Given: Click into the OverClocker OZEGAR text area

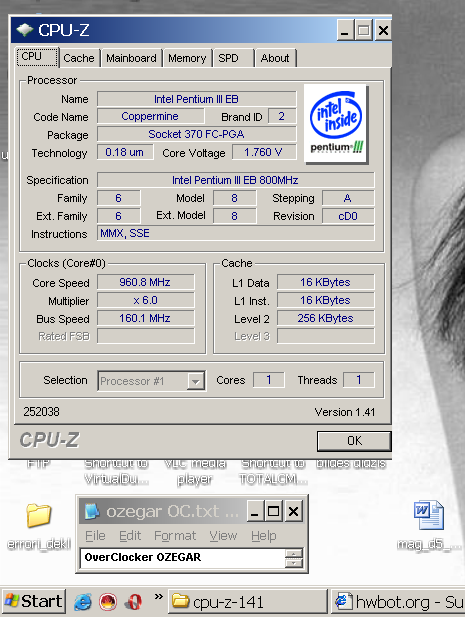Looking at the screenshot, I should pyautogui.click(x=183, y=558).
